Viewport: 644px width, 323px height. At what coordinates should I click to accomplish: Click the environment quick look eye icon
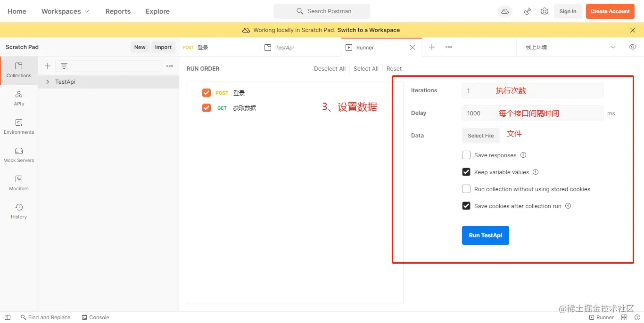click(633, 47)
